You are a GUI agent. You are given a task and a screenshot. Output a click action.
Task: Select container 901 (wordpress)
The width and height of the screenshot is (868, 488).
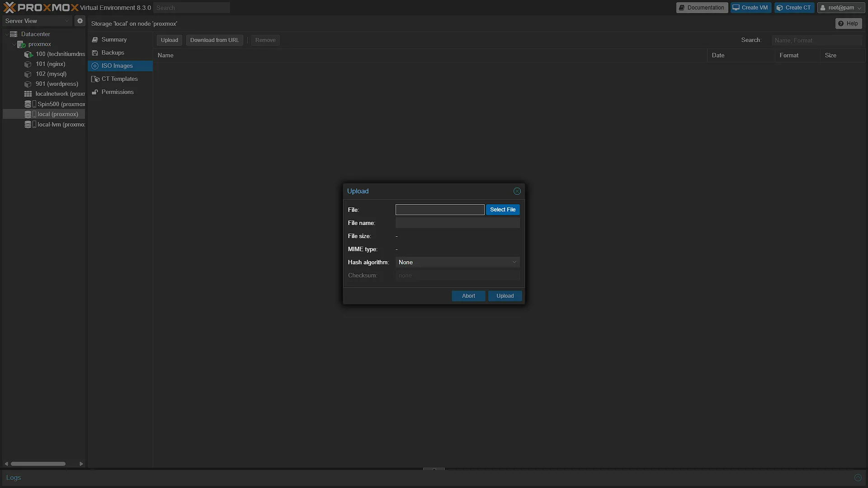click(x=57, y=84)
